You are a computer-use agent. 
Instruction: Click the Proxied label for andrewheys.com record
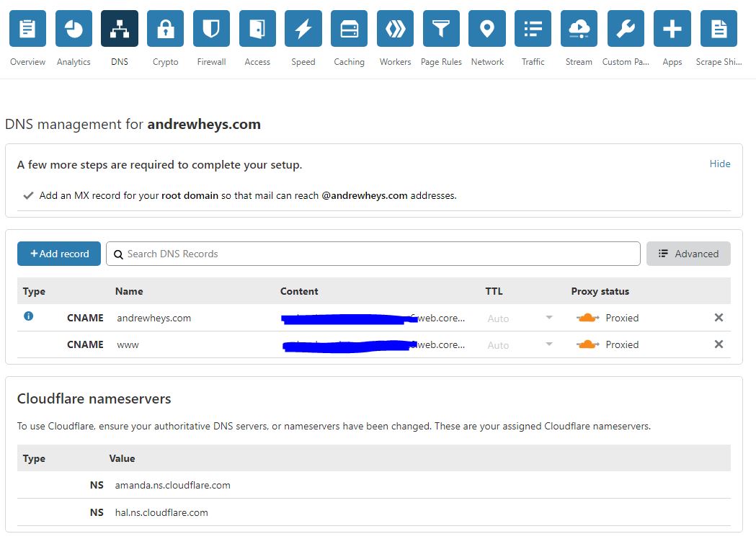(622, 318)
